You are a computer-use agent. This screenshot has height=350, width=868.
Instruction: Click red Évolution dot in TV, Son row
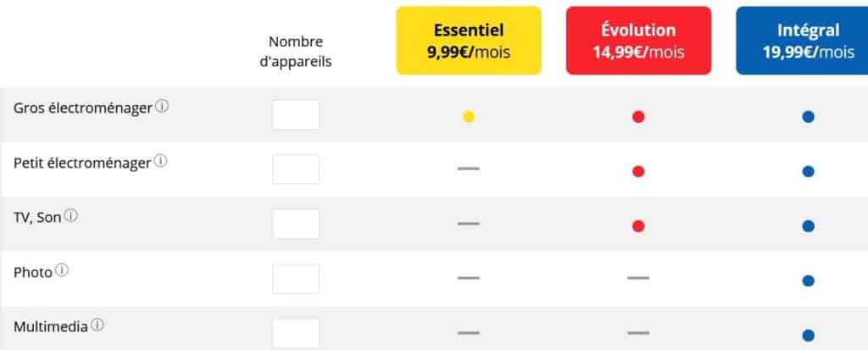point(638,226)
